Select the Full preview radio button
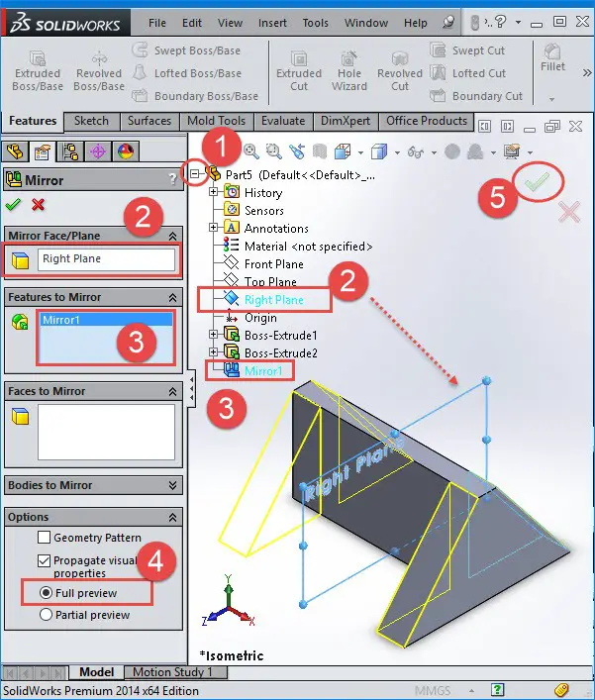This screenshot has height=700, width=595. [x=46, y=592]
